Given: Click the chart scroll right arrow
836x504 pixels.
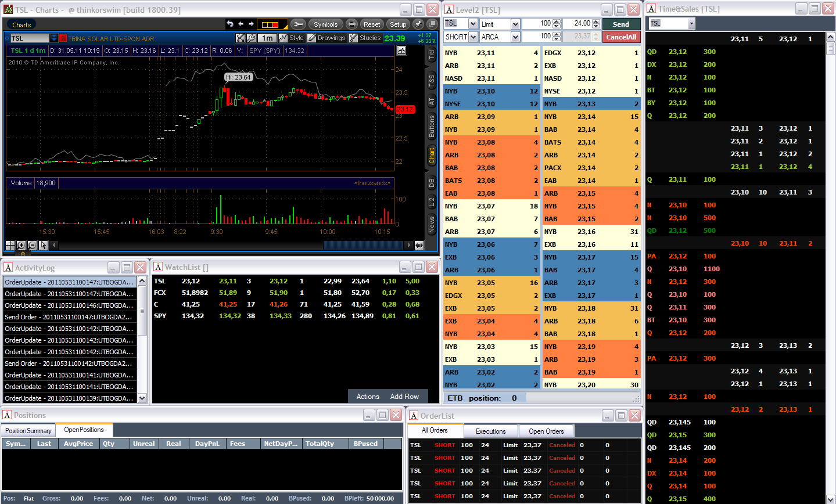Looking at the screenshot, I should [408, 246].
